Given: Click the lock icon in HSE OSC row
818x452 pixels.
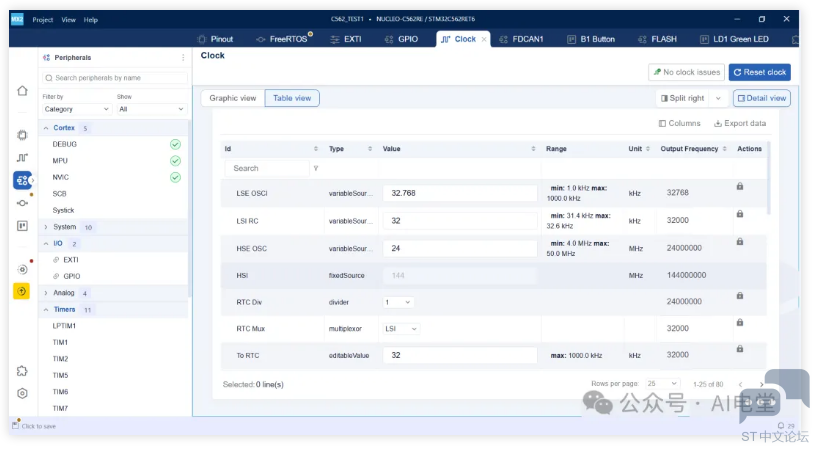Looking at the screenshot, I should coord(739,241).
